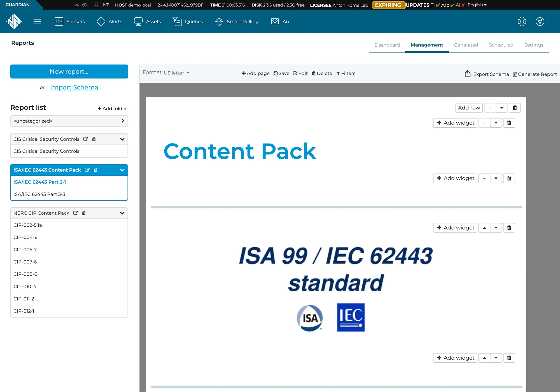Open the CIP-002-5.1a report

(69, 225)
